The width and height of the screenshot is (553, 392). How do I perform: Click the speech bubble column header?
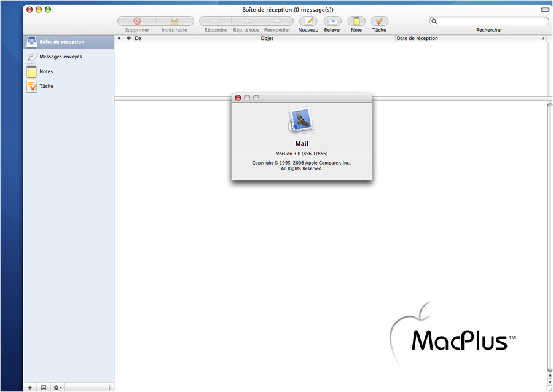pos(129,39)
